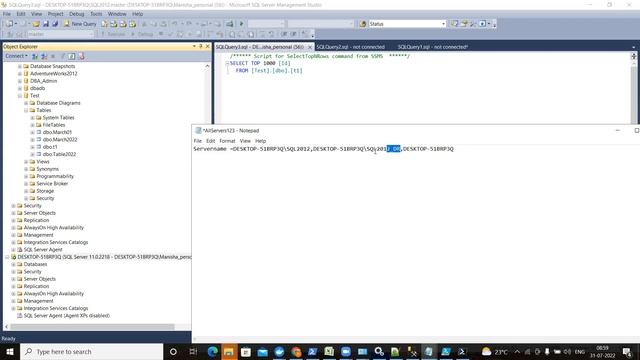Expand the Views folder node
This screenshot has width=640, height=360.
[x=26, y=162]
